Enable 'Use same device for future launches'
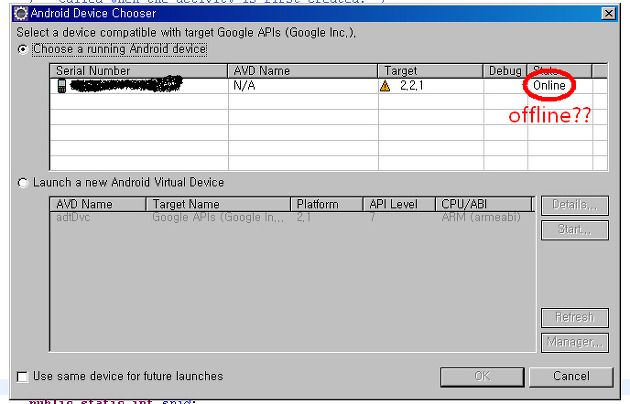630x404 pixels. pos(22,377)
